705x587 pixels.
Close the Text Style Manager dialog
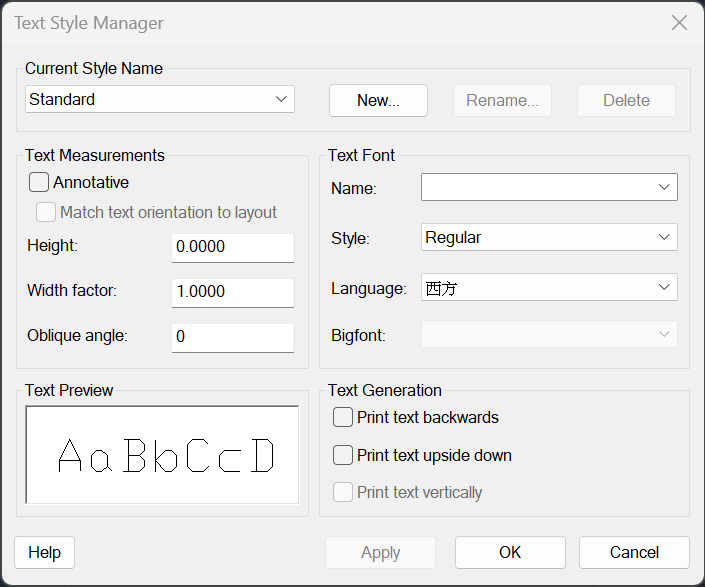pyautogui.click(x=679, y=22)
